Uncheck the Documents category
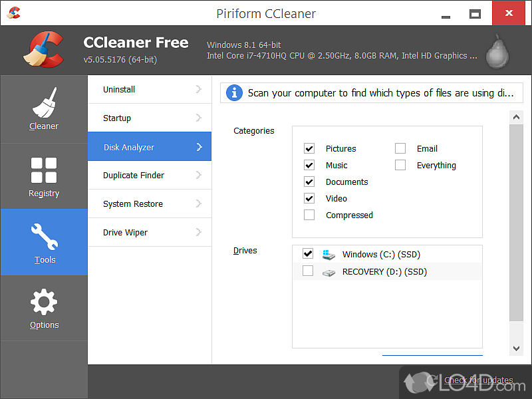 309,182
